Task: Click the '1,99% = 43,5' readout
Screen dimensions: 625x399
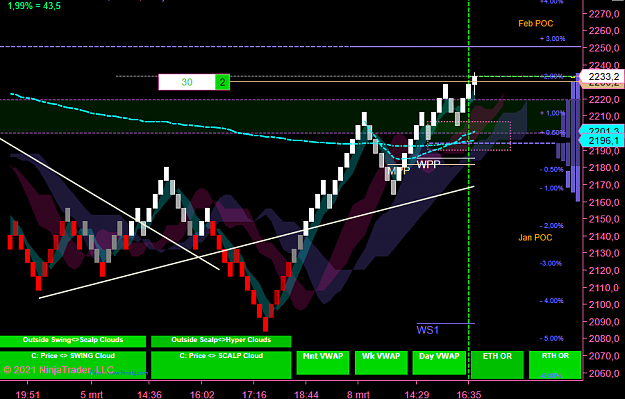Action: coord(34,6)
